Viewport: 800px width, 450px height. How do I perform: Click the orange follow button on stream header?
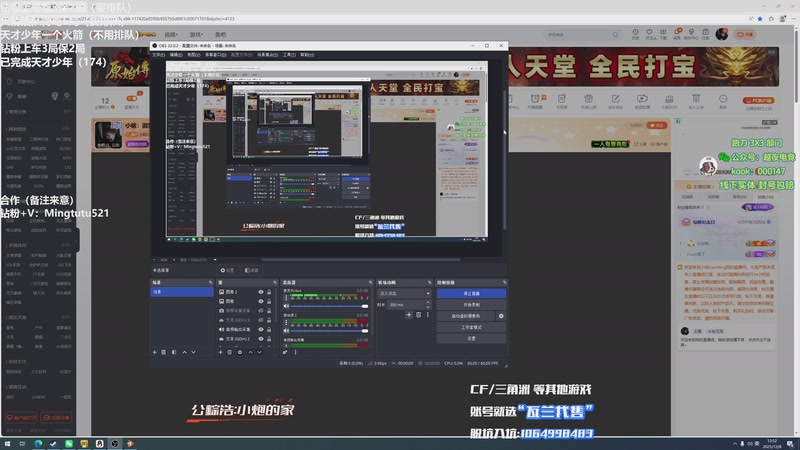(x=657, y=125)
